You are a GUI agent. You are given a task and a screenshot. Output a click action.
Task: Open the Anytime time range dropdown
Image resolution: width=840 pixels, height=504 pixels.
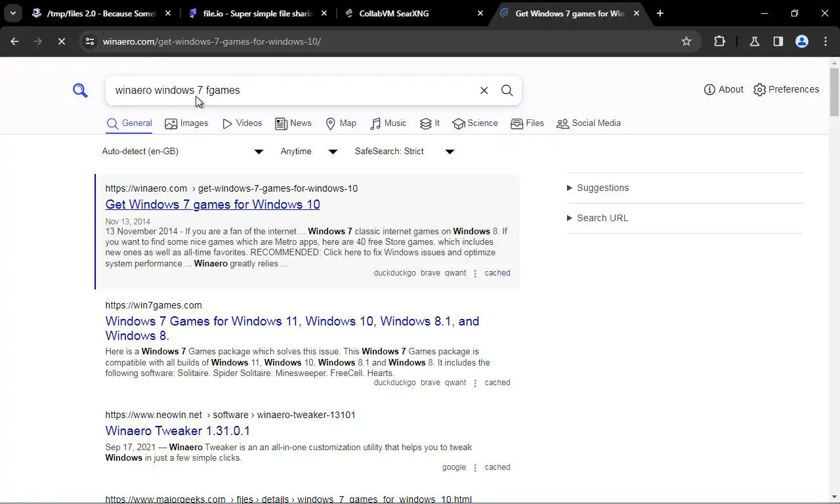[x=308, y=152]
